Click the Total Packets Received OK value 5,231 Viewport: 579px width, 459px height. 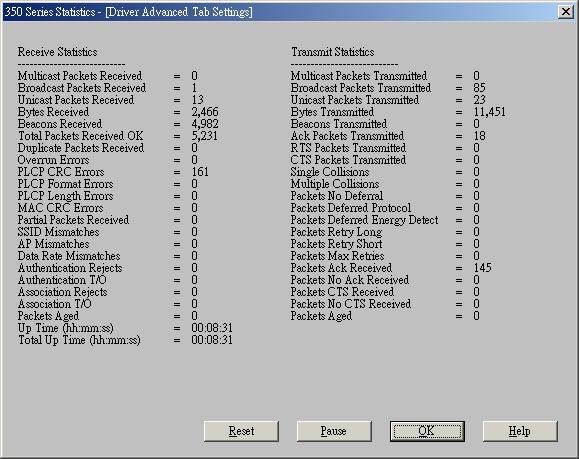205,136
